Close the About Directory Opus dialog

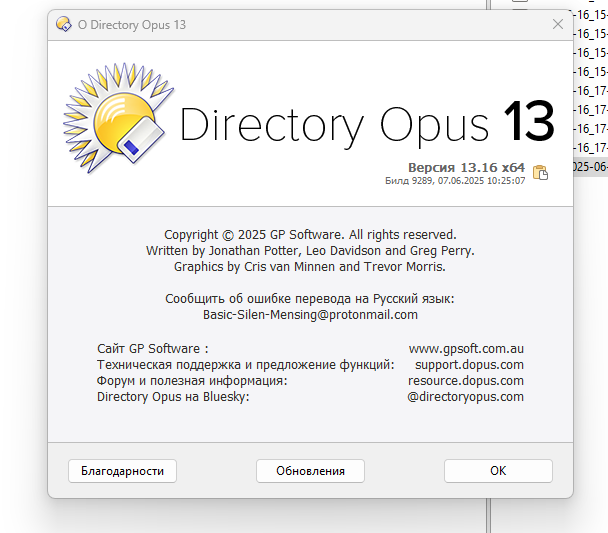coord(558,24)
